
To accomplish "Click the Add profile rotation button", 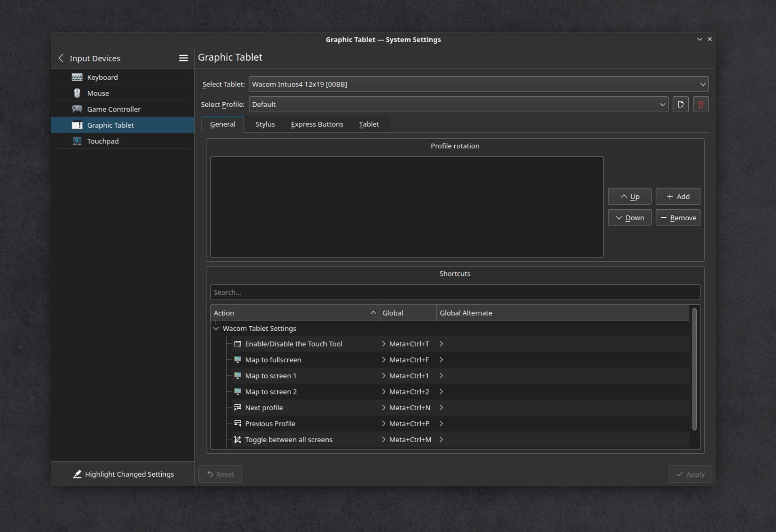I will click(678, 196).
